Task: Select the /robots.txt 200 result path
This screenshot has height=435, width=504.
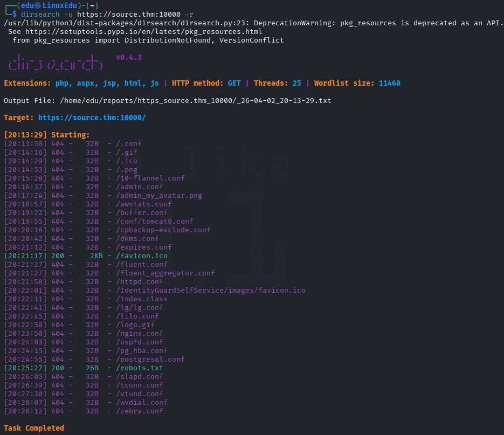Action: 140,368
